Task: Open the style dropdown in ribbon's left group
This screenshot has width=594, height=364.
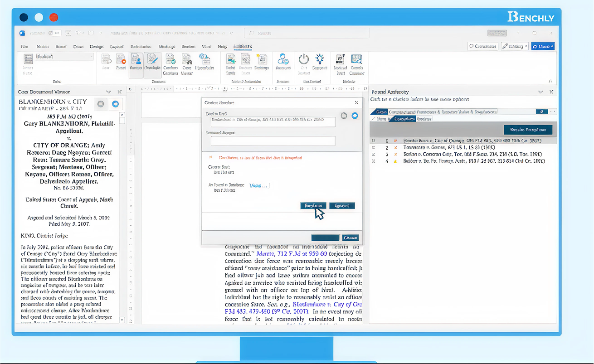Action: click(64, 57)
